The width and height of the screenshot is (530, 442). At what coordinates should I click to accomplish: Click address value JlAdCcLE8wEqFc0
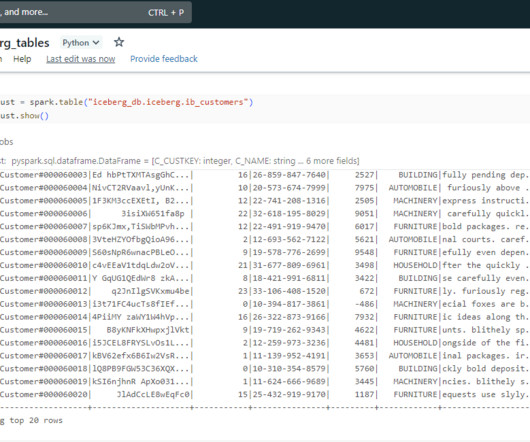tap(153, 394)
